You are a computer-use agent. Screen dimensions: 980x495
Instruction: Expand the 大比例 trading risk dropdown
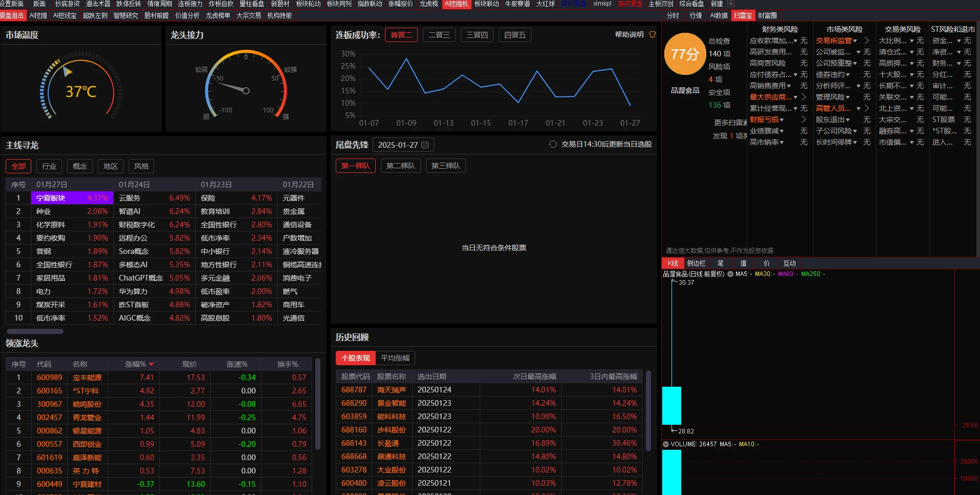tap(912, 41)
